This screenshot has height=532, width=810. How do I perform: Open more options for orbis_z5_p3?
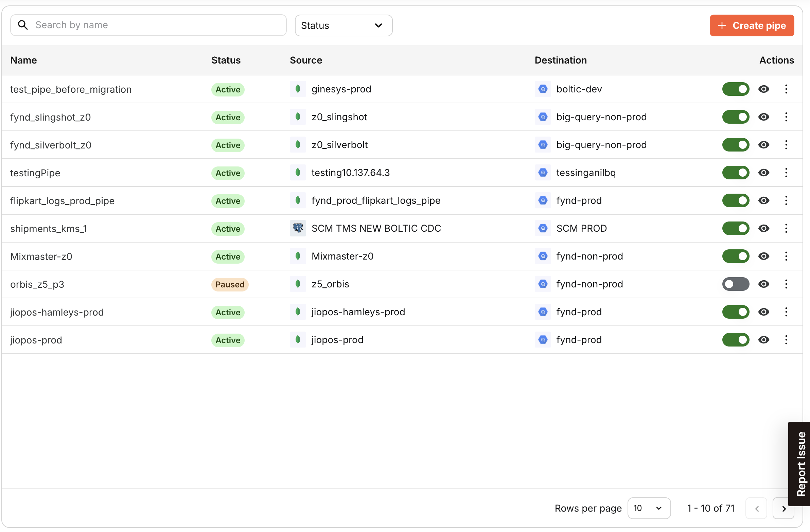pyautogui.click(x=786, y=284)
